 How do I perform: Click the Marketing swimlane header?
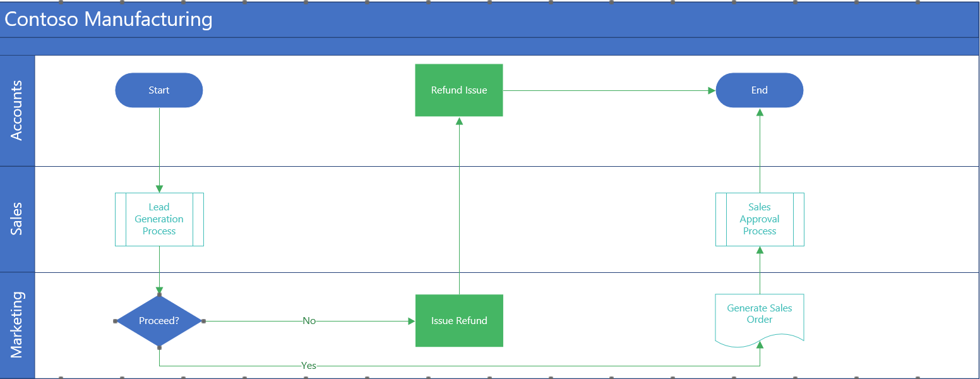[x=18, y=325]
